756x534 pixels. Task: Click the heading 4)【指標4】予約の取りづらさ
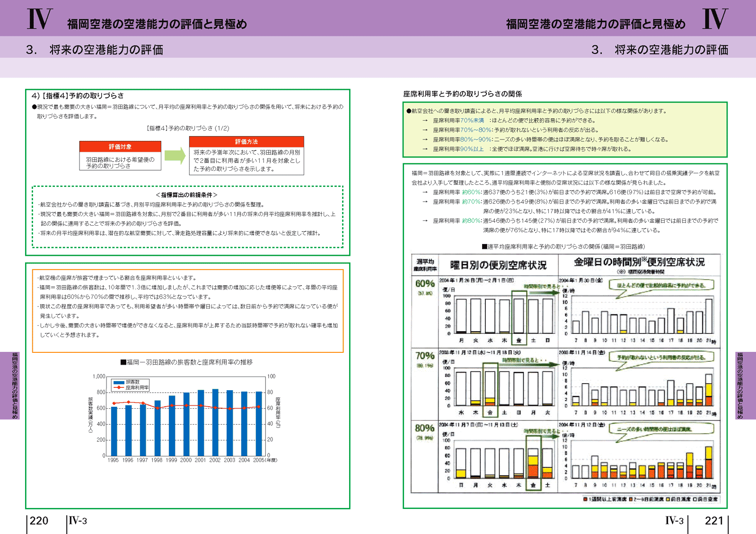tap(78, 96)
